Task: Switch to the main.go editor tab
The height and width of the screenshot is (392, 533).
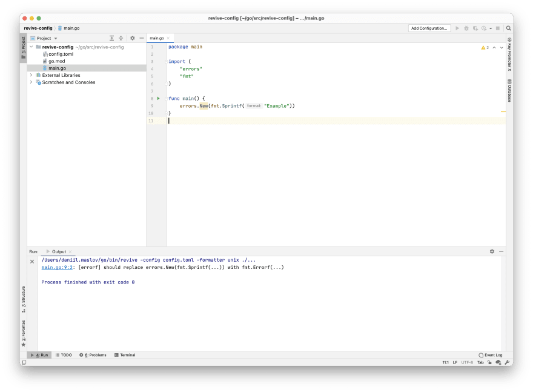Action: coord(157,38)
